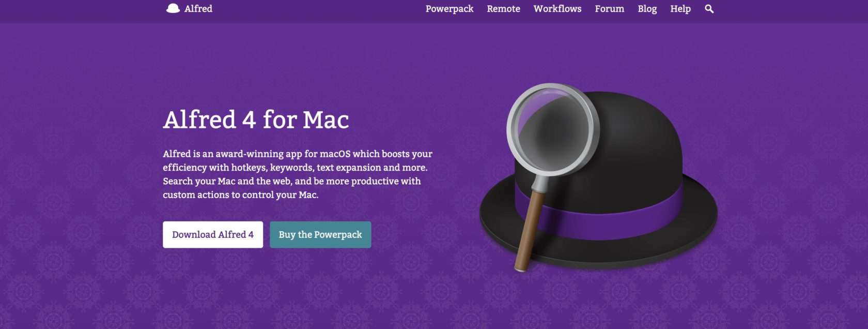Viewport: 868px width, 329px height.
Task: Click the Buy the Powerpack button
Action: pos(320,235)
